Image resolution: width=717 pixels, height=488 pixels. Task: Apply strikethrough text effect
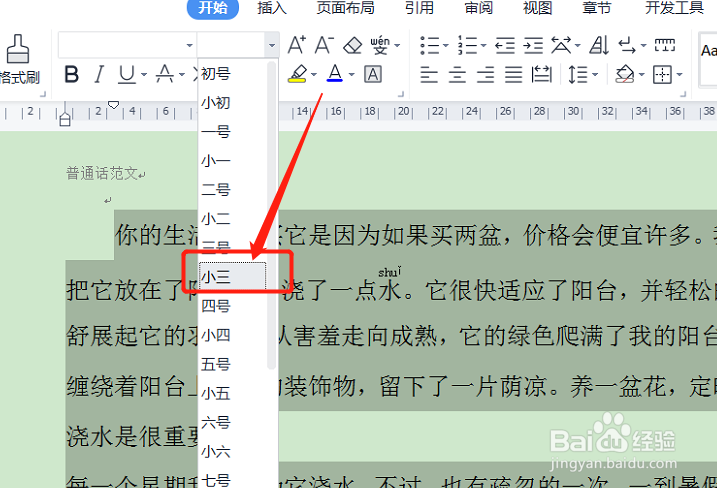pos(165,74)
